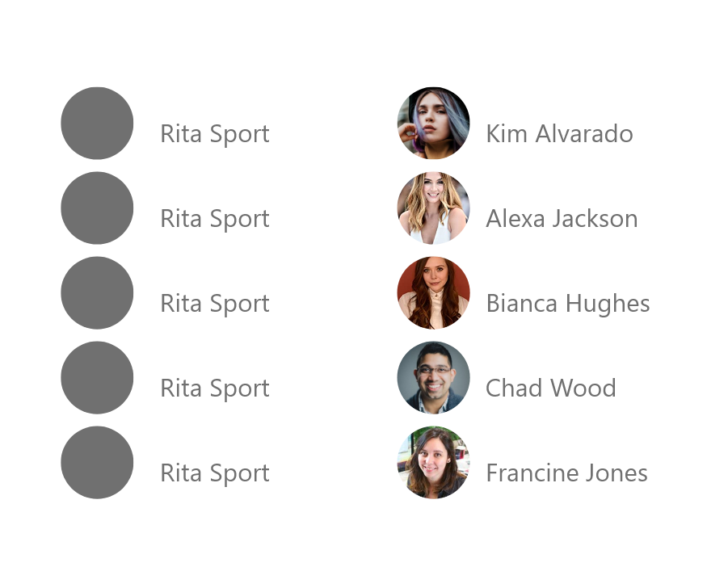Select the bottom Rita Sport name text
707x588 pixels.
(x=215, y=474)
